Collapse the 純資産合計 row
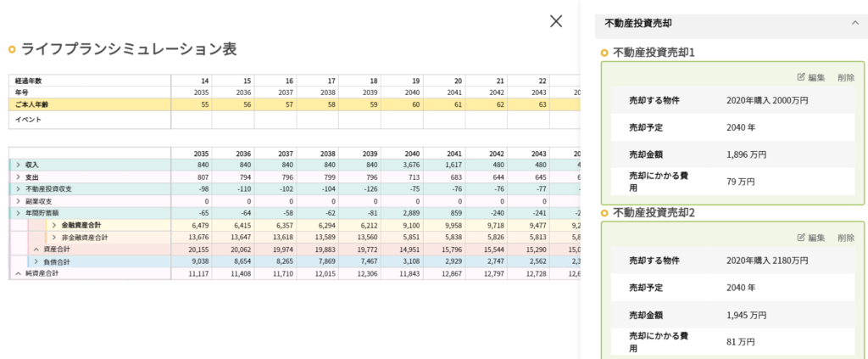Image resolution: width=868 pixels, height=359 pixels. coord(18,274)
